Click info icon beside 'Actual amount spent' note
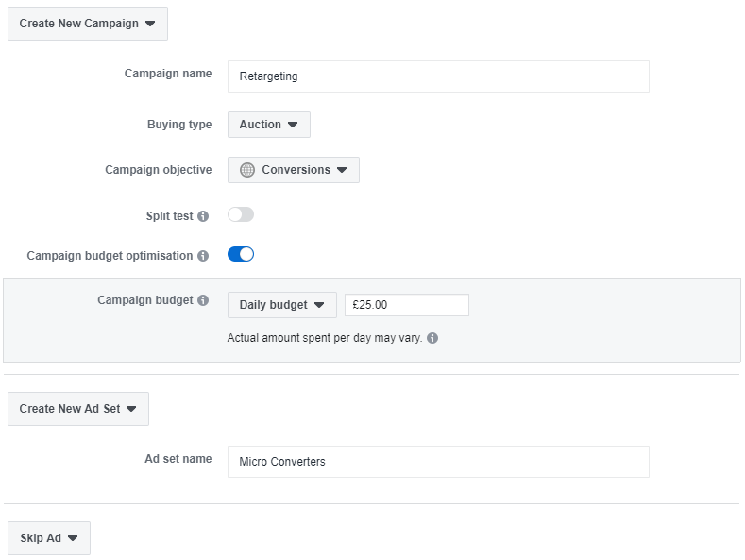 tap(432, 338)
